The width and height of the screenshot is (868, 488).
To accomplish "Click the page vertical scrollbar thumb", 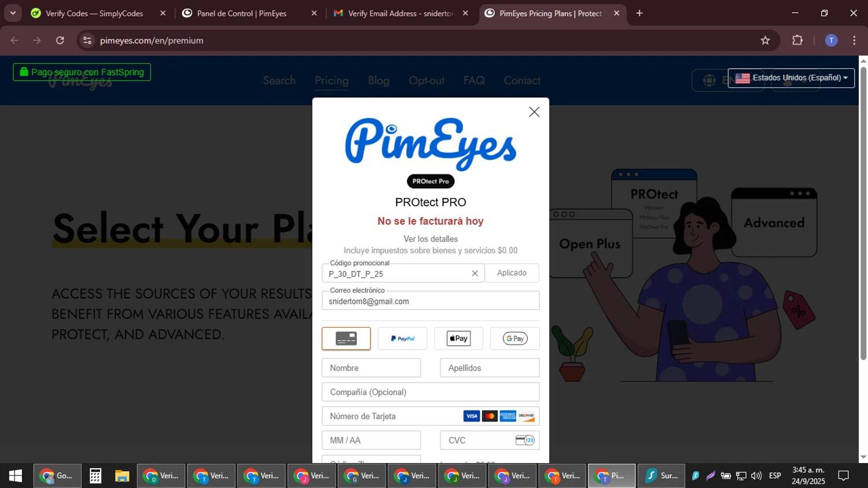I will (x=863, y=213).
